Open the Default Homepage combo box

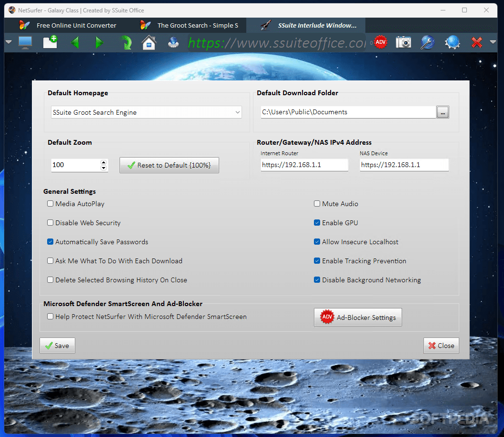point(146,112)
